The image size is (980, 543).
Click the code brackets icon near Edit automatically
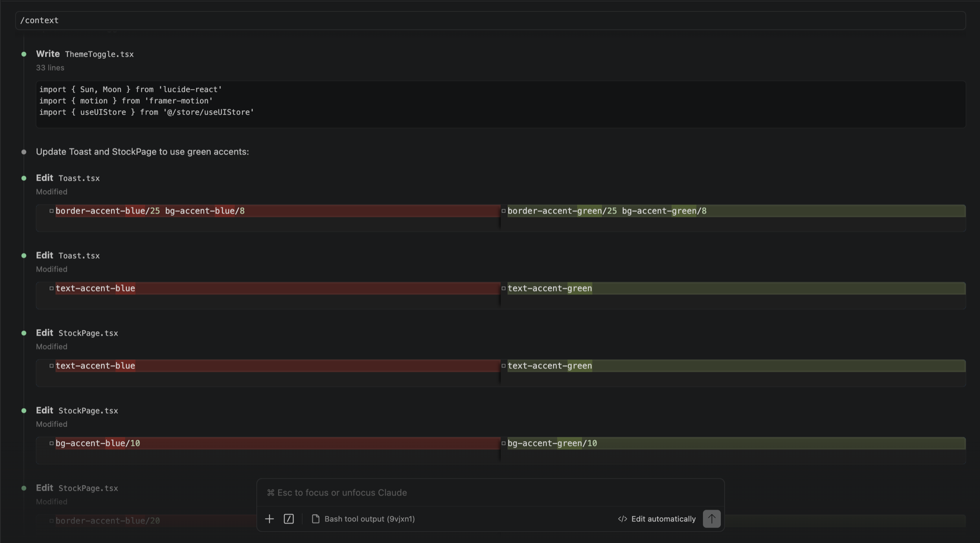622,518
